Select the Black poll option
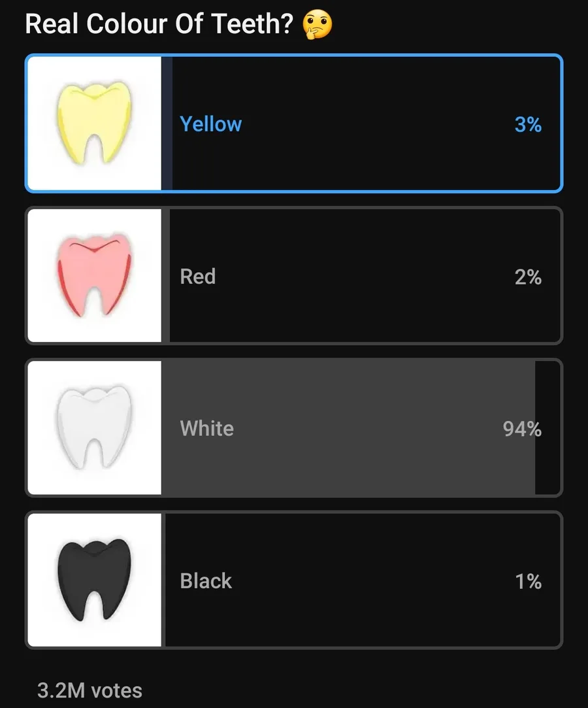Viewport: 588px width, 708px height. point(294,581)
